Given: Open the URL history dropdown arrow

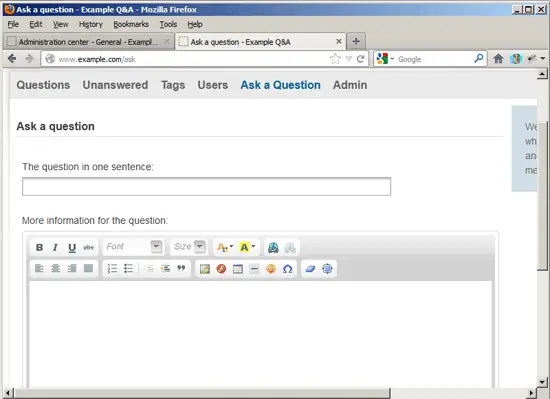Looking at the screenshot, I should 349,59.
